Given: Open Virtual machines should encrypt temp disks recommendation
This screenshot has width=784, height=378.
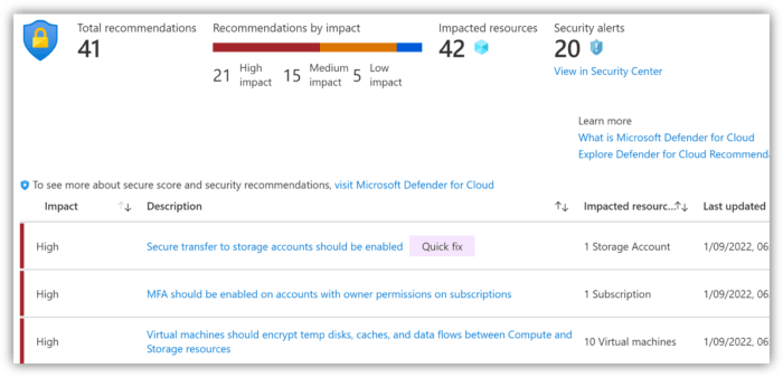Looking at the screenshot, I should click(359, 342).
